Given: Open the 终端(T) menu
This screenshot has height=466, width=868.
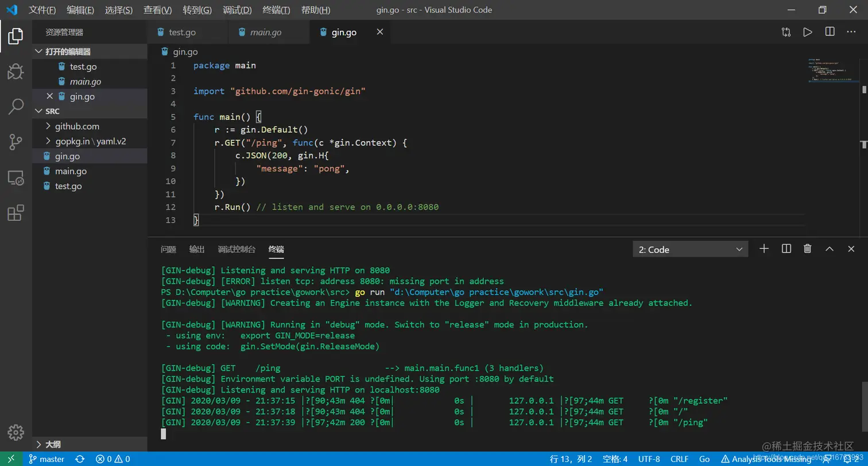Looking at the screenshot, I should click(276, 10).
